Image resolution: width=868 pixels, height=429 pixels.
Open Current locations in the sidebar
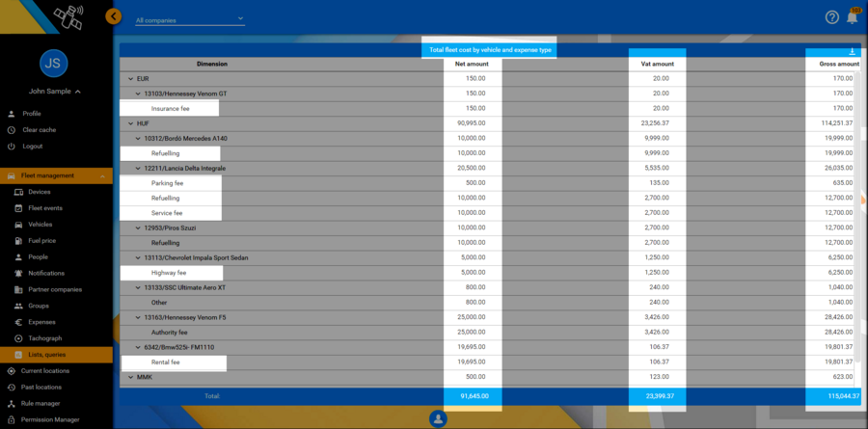click(x=44, y=370)
